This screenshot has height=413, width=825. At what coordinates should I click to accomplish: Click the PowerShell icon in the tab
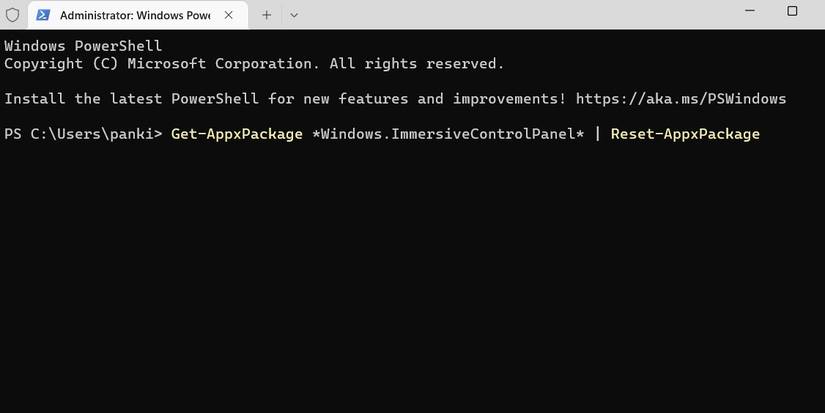(45, 16)
